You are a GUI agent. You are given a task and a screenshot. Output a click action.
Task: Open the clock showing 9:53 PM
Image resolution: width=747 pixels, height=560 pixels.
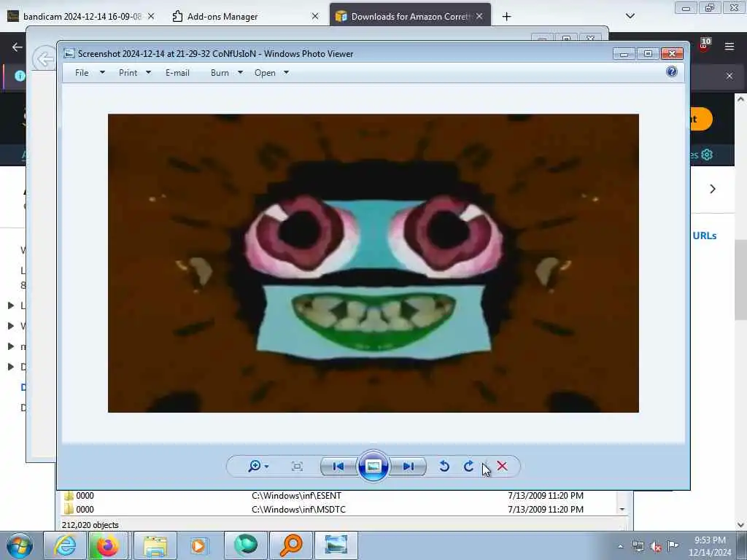click(710, 546)
